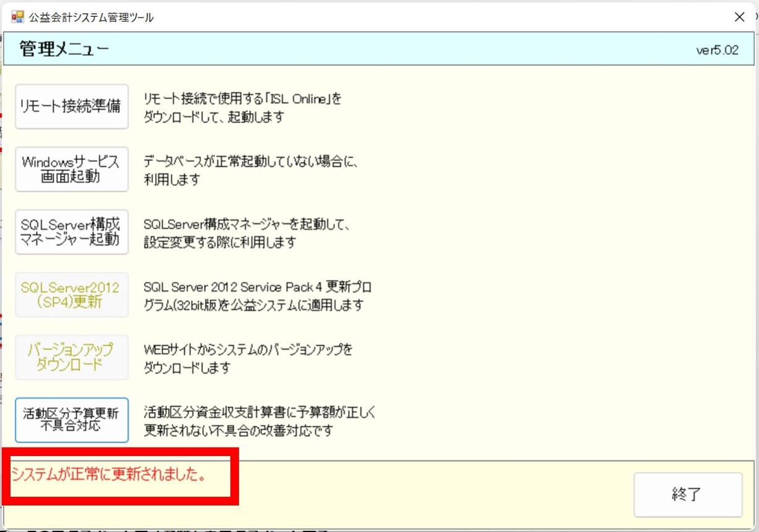
Task: Click the ISL Online remote connection description
Action: [x=242, y=108]
